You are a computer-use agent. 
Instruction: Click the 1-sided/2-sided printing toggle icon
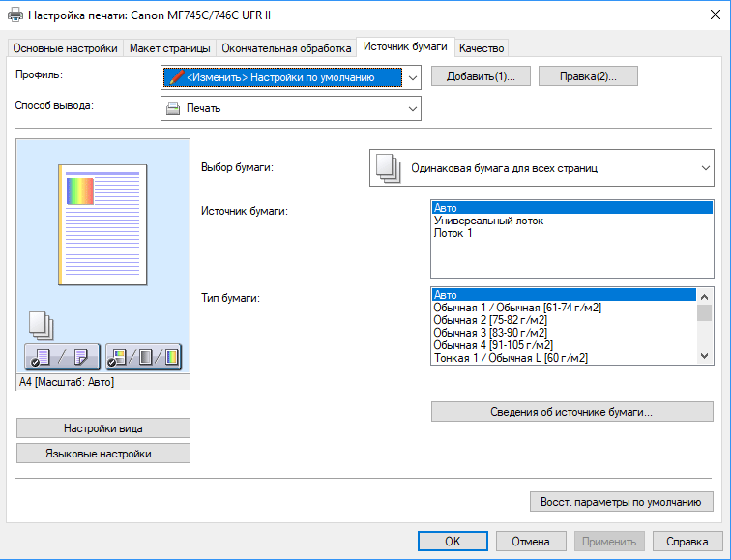(x=62, y=357)
